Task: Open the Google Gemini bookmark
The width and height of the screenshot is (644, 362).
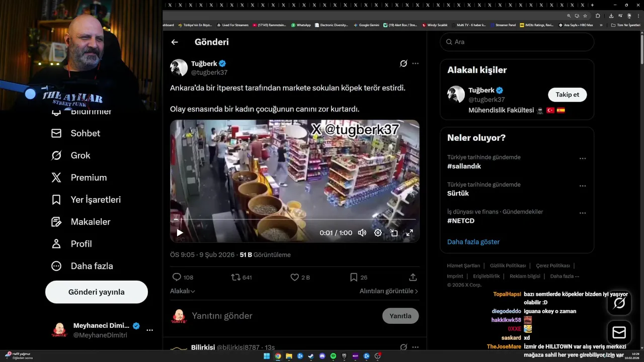Action: [366, 25]
